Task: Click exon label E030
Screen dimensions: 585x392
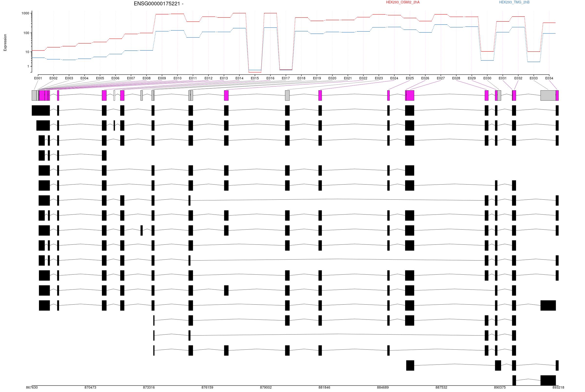Action: (x=487, y=78)
